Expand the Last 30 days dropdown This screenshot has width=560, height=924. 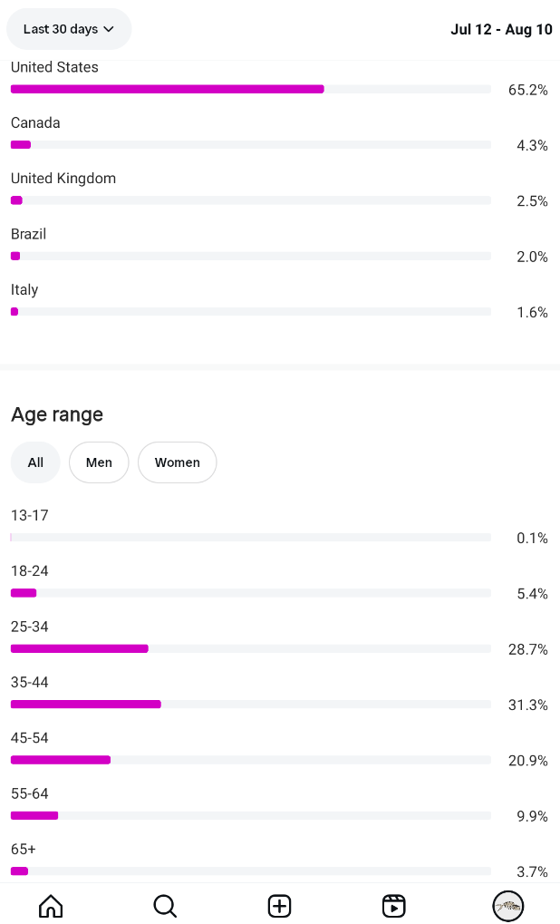pyautogui.click(x=69, y=29)
